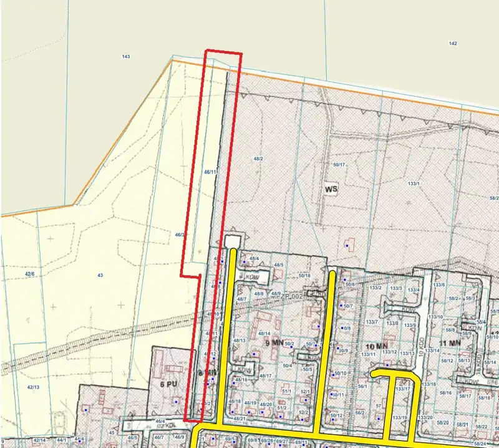Click parcel 46/3 label
This screenshot has height=448, width=499.
[x=180, y=235]
